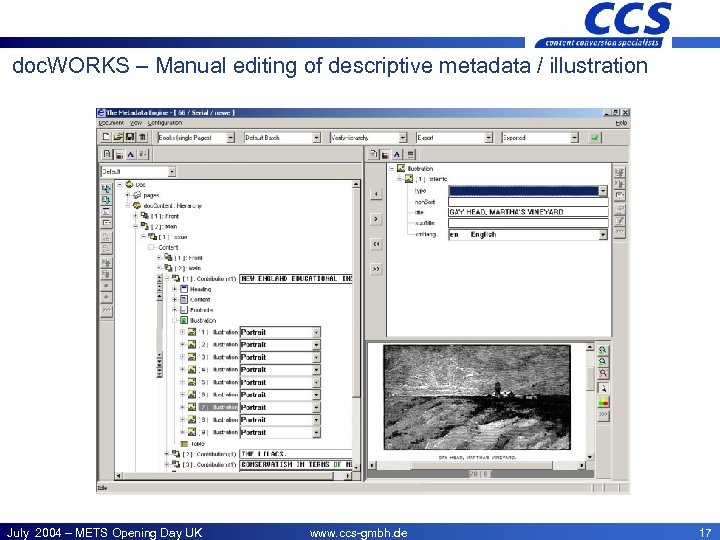Viewport: 720px width, 540px height.
Task: Click the single left arrow navigation button
Action: (376, 194)
